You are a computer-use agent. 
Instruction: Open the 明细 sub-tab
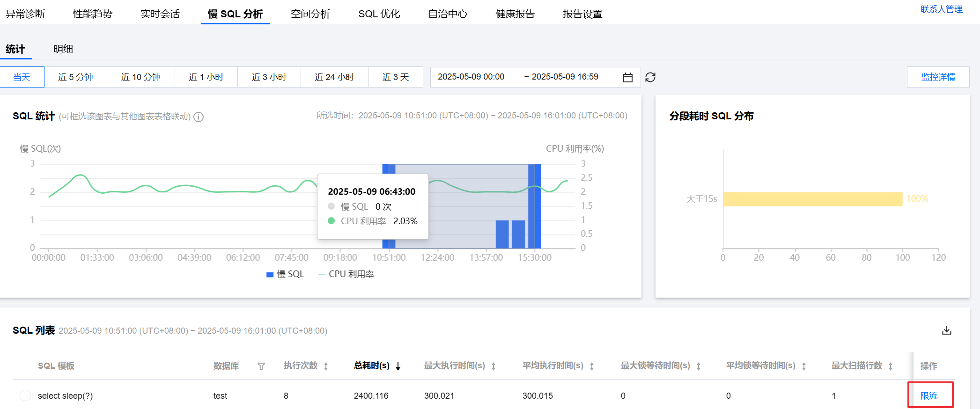(x=63, y=49)
